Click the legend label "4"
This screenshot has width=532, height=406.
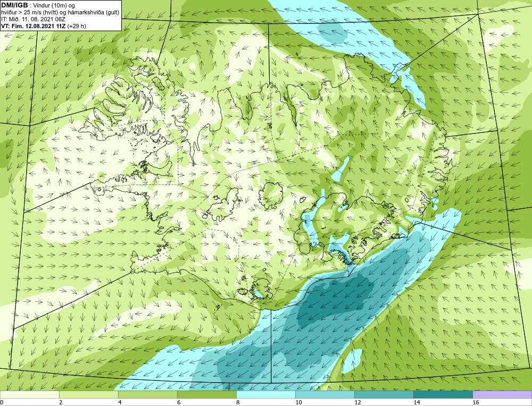coord(120,402)
